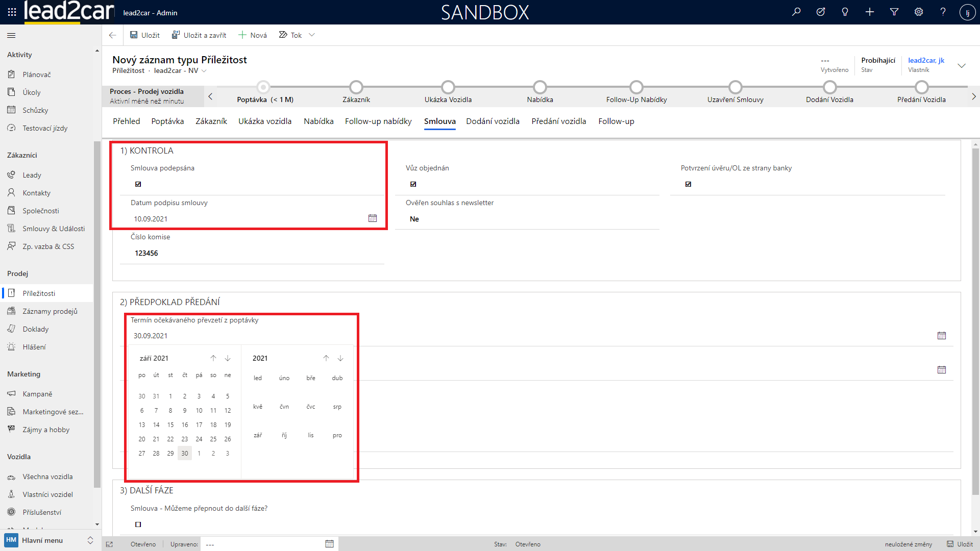The height and width of the screenshot is (551, 980).
Task: Switch to the Dodání vozidla tab
Action: 493,121
